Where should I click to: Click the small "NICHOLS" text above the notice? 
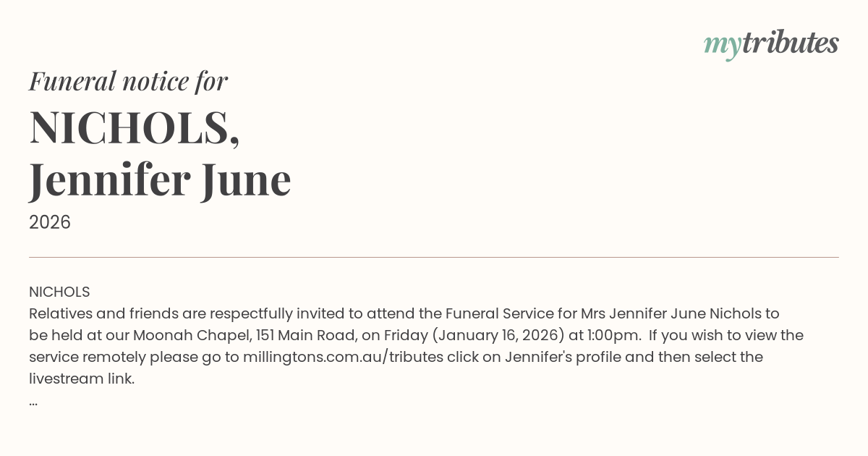point(59,292)
